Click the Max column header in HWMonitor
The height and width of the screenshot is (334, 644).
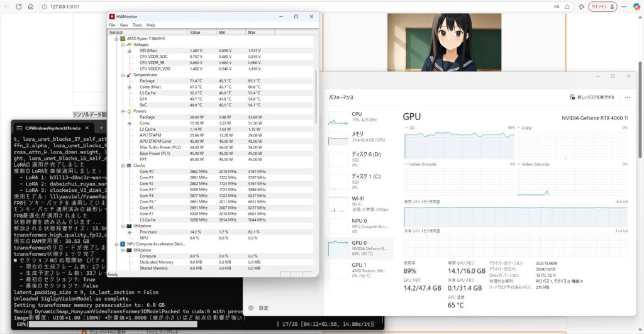[x=260, y=32]
